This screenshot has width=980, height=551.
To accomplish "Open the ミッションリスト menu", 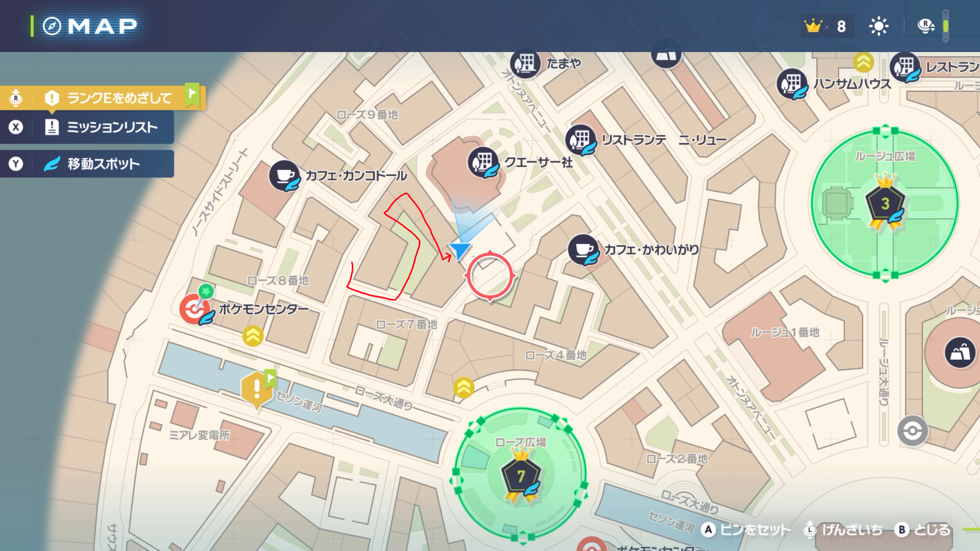I will [x=87, y=127].
